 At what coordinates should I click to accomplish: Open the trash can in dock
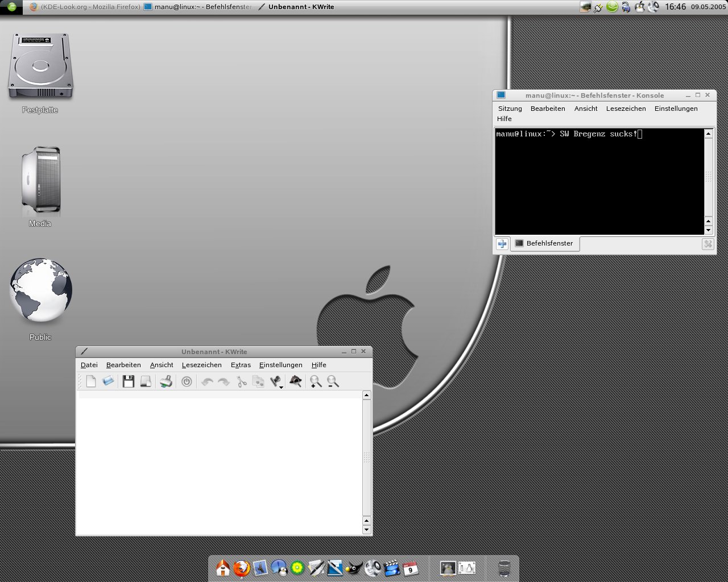point(504,568)
